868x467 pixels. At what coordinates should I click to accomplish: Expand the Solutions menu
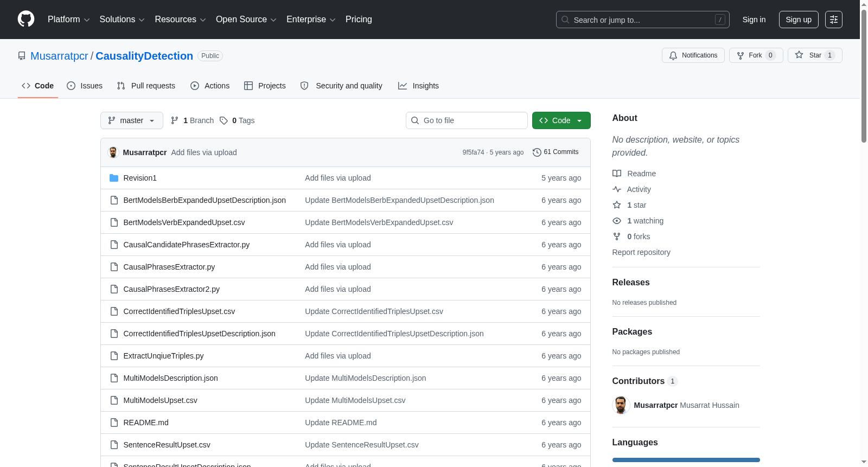pyautogui.click(x=122, y=20)
